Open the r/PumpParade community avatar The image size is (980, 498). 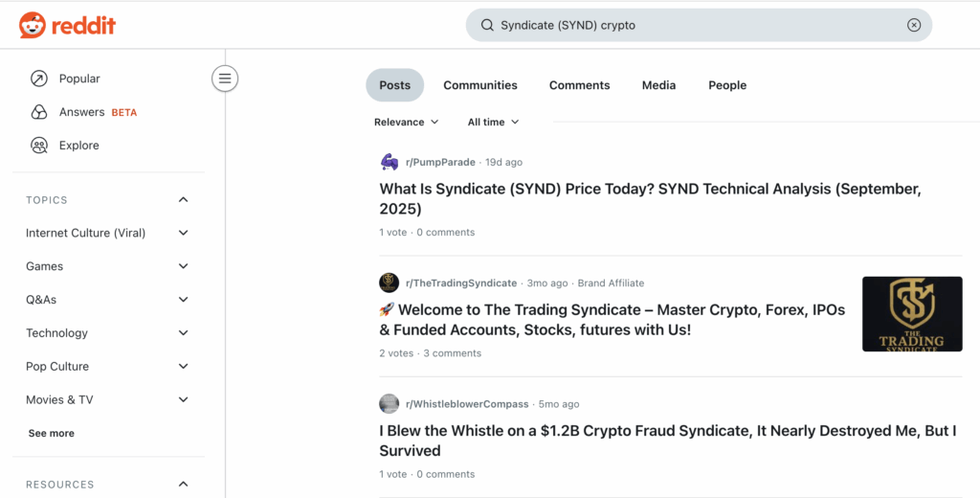point(389,162)
